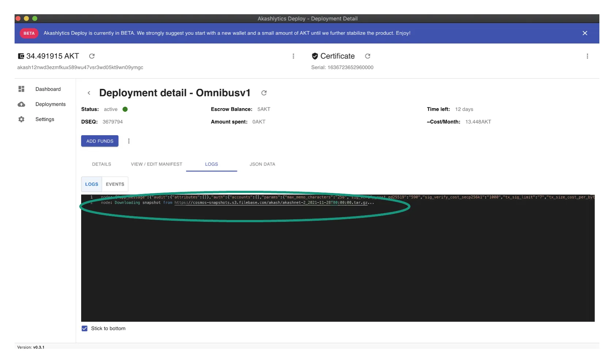Open the deployment actions menu beside Add Funds

[x=129, y=141]
